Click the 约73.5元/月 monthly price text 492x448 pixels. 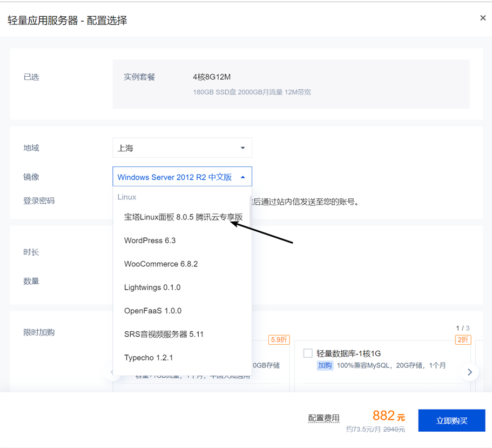point(363,429)
